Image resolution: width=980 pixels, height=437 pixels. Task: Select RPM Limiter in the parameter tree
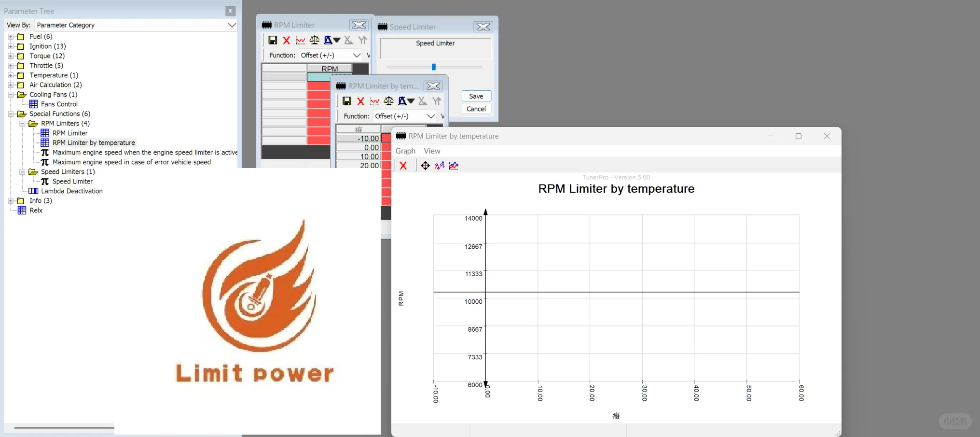(x=70, y=133)
